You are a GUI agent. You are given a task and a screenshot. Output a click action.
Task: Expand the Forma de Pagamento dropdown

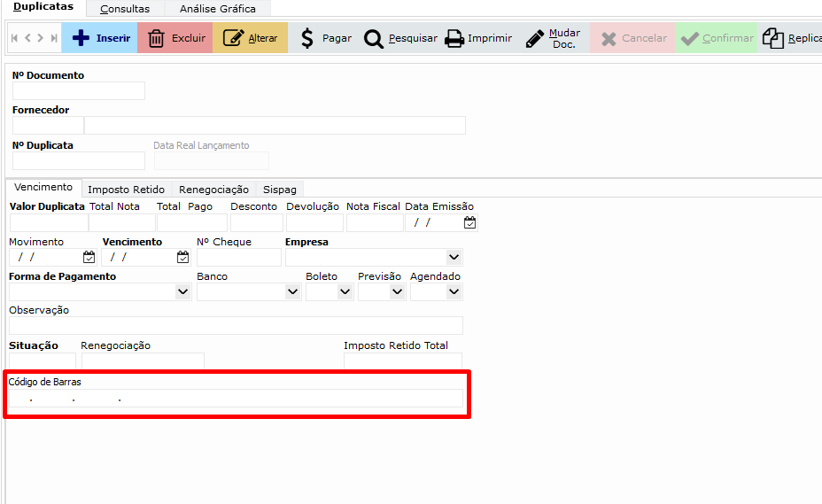coord(182,292)
